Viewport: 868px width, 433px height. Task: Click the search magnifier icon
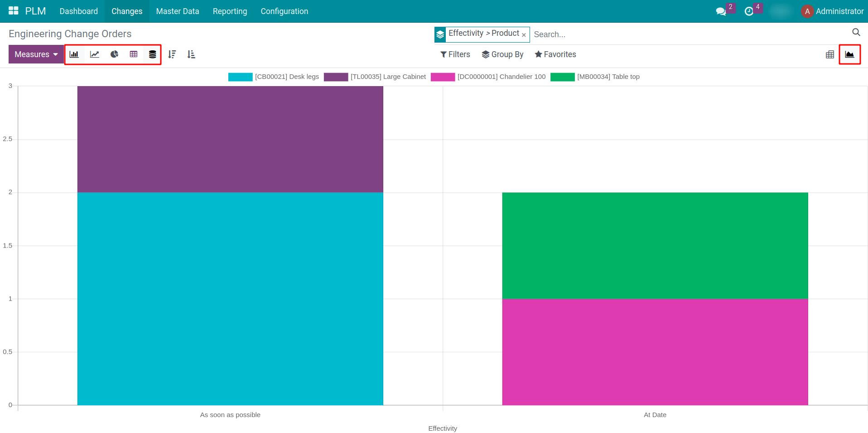(856, 32)
